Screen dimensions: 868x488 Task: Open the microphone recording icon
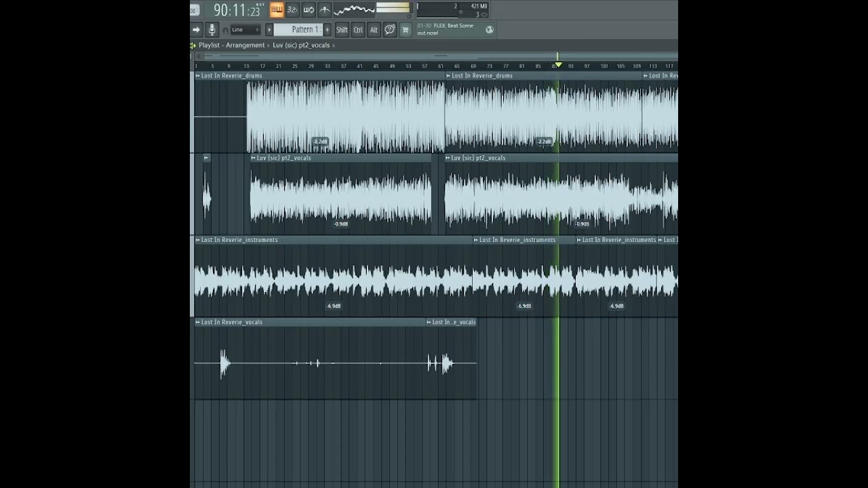[212, 29]
